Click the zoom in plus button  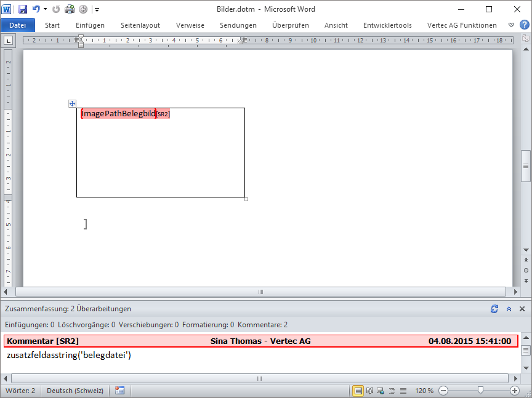tap(515, 391)
